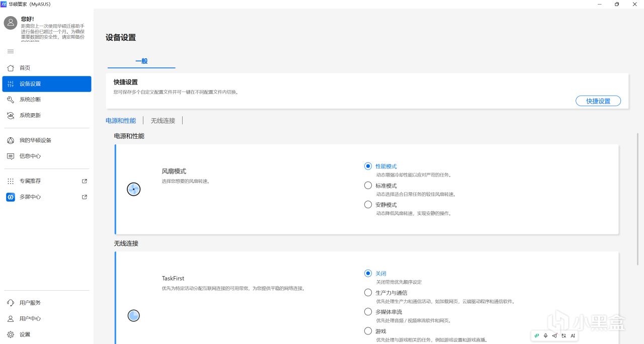
Task: Click the microphone icon in the floating toolbar
Action: coord(545,335)
